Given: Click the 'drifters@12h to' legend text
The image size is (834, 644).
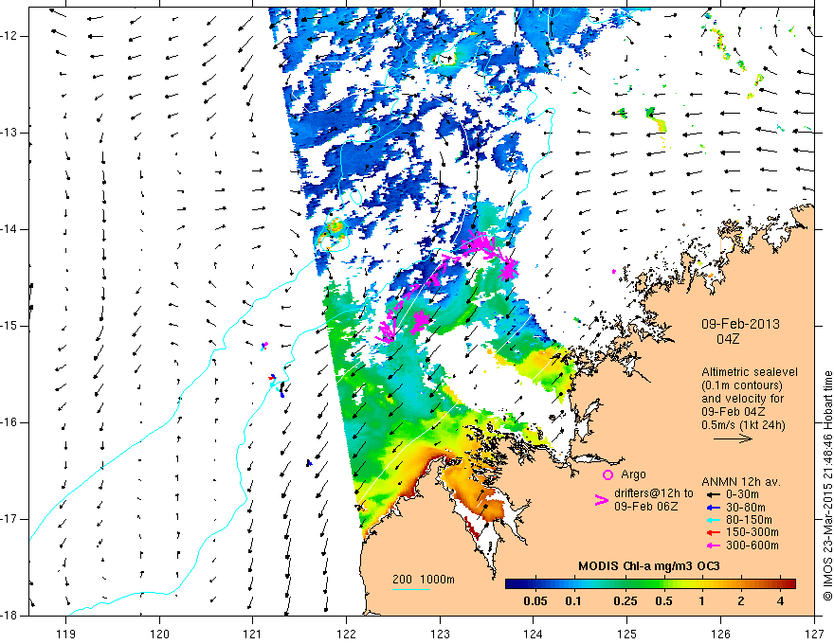Looking at the screenshot, I should click(x=654, y=493).
